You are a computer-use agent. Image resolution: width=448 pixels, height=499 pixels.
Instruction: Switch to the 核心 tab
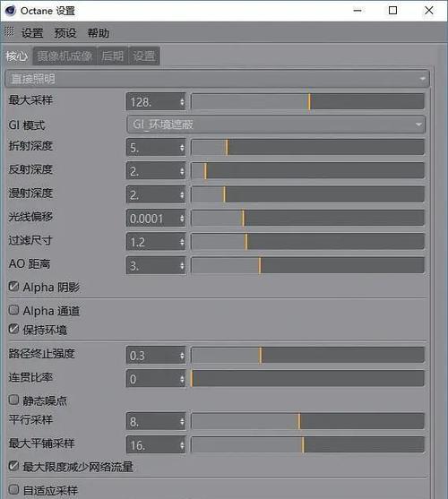click(x=17, y=56)
